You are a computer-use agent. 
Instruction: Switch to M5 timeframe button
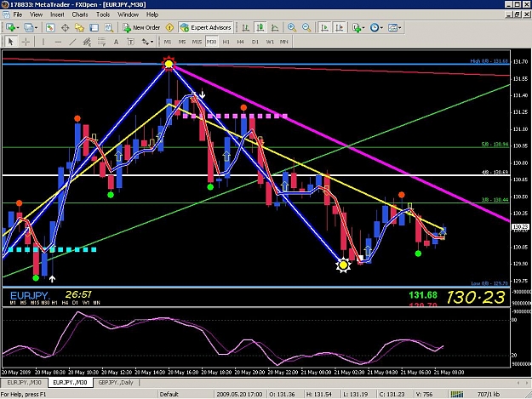click(182, 42)
